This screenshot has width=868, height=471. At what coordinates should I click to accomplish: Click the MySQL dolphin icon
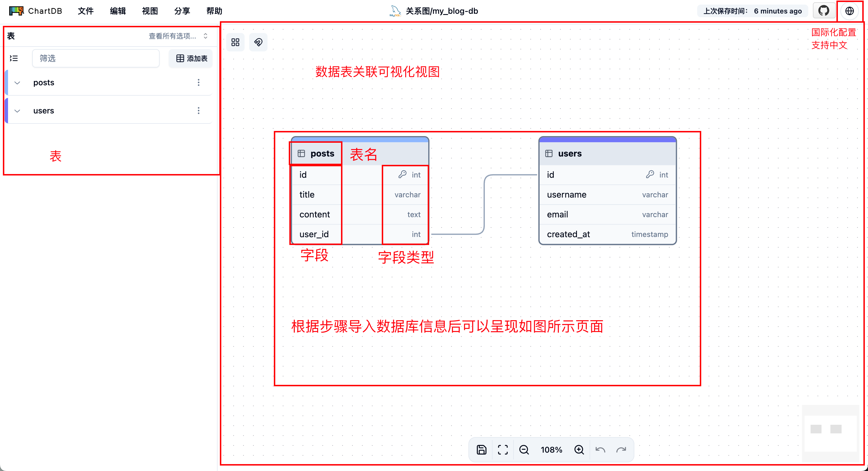(x=395, y=11)
